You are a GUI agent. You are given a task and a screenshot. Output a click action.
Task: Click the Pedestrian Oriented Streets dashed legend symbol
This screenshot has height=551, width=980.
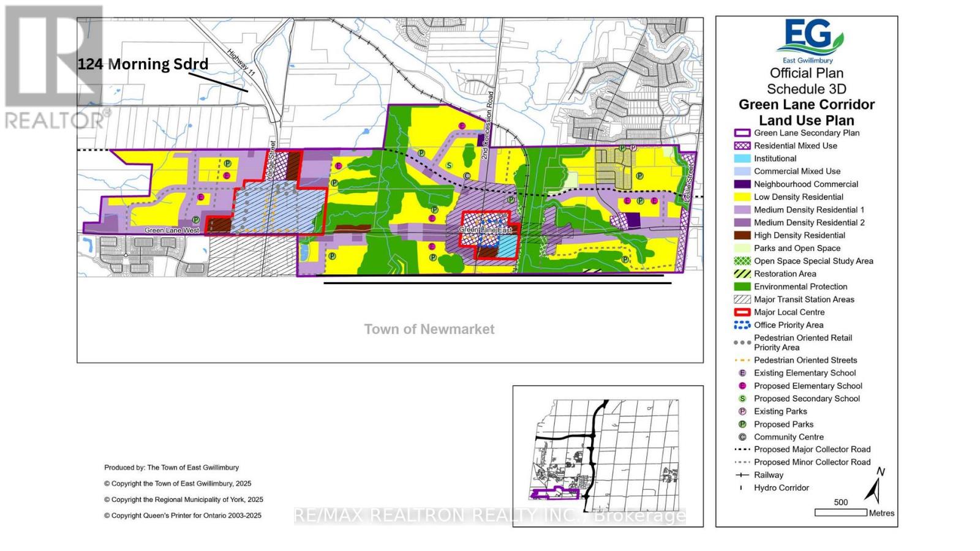point(742,361)
